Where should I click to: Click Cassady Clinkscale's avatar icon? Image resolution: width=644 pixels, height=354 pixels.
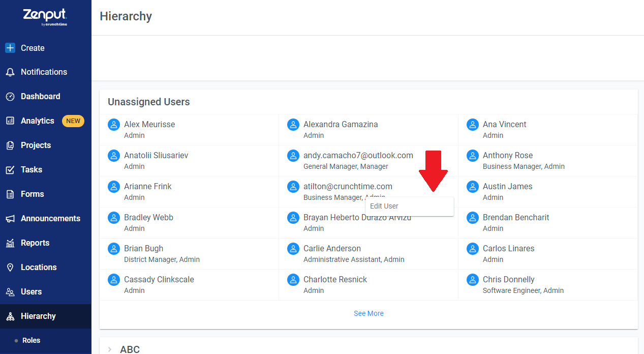tap(114, 280)
